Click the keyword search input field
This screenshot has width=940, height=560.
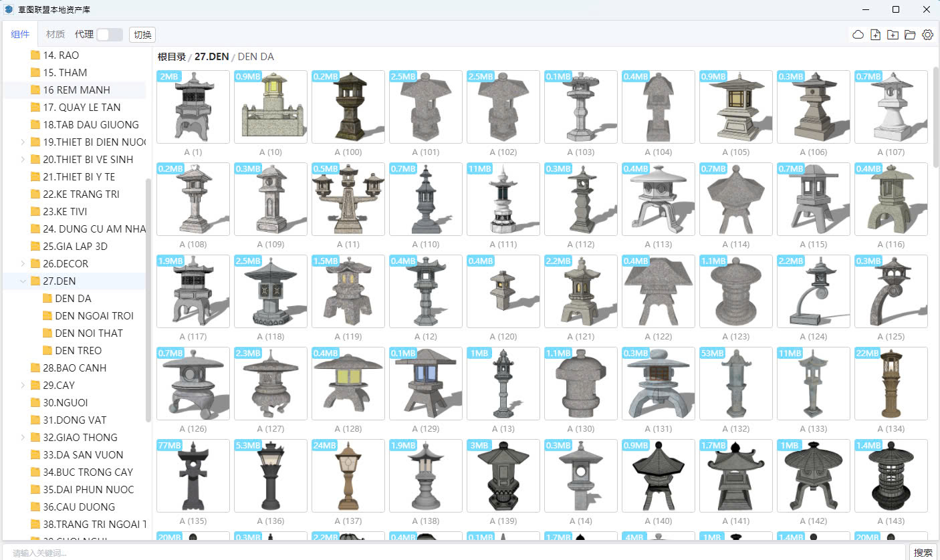455,552
